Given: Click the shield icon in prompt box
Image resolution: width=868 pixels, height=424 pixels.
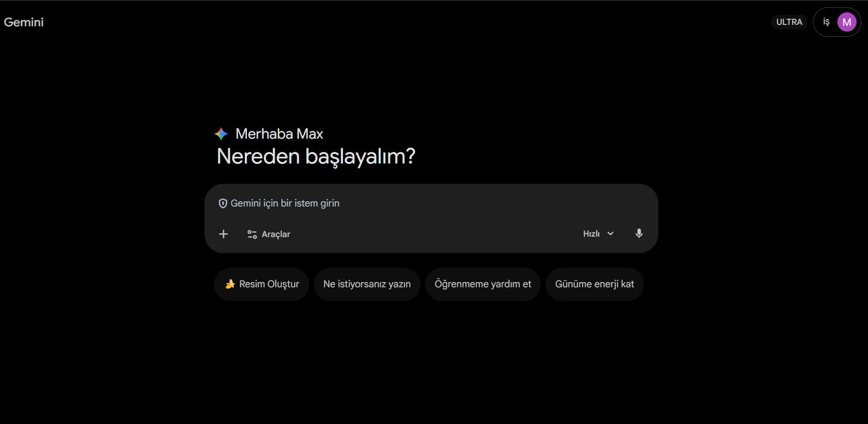Looking at the screenshot, I should pos(223,204).
